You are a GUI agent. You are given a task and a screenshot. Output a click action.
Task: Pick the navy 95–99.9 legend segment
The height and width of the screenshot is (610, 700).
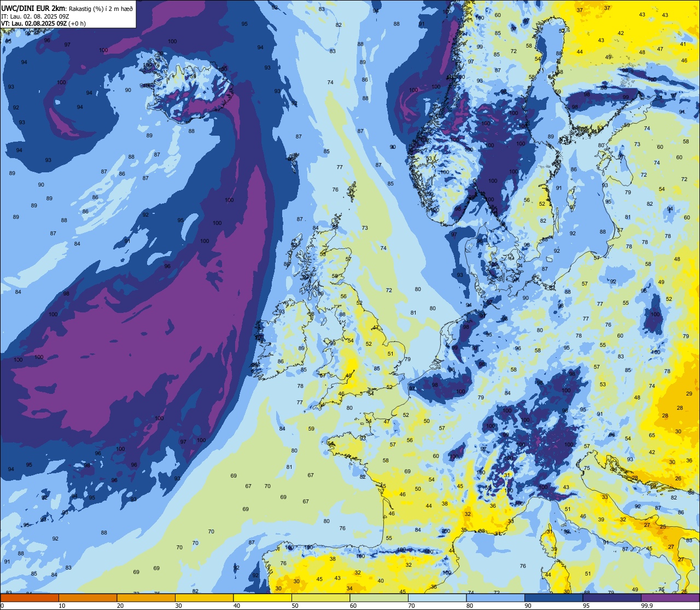612,597
